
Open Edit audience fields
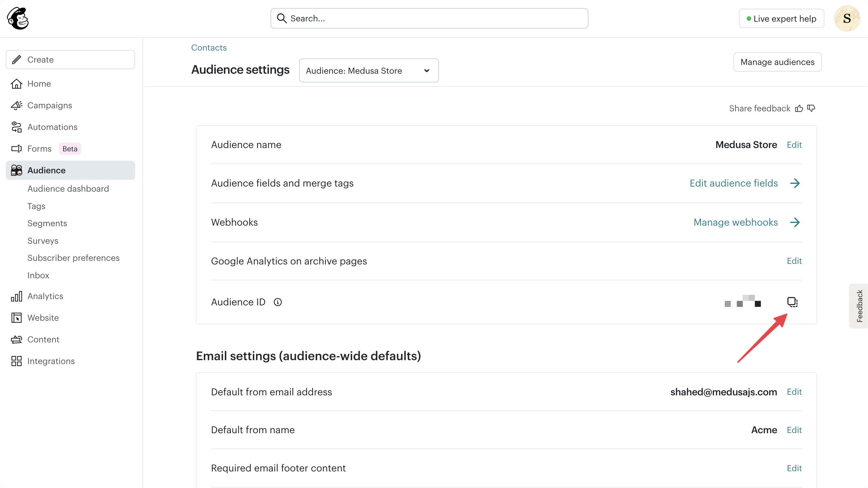pyautogui.click(x=733, y=183)
